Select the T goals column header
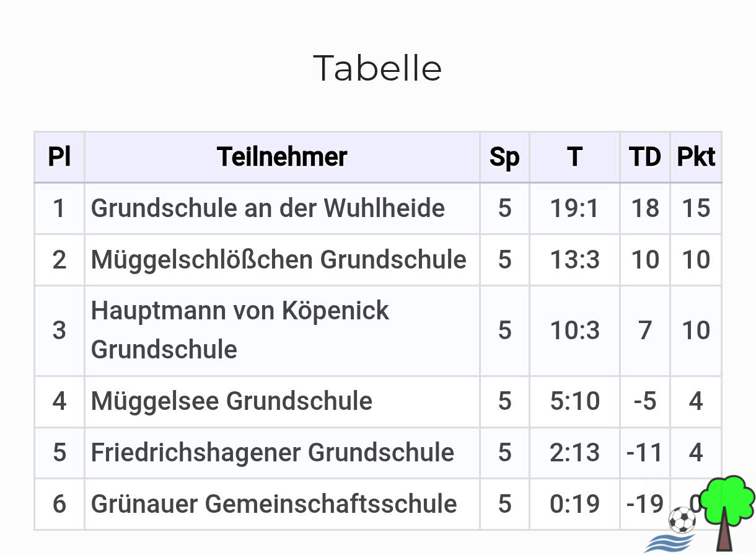This screenshot has width=756, height=555. point(574,158)
